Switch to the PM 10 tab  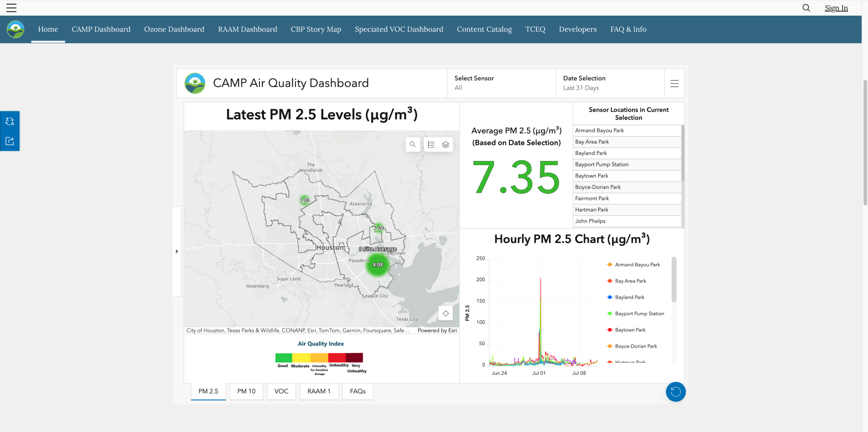tap(246, 391)
